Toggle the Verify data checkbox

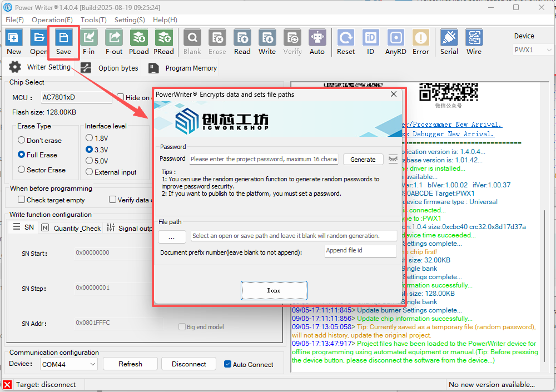[112, 200]
